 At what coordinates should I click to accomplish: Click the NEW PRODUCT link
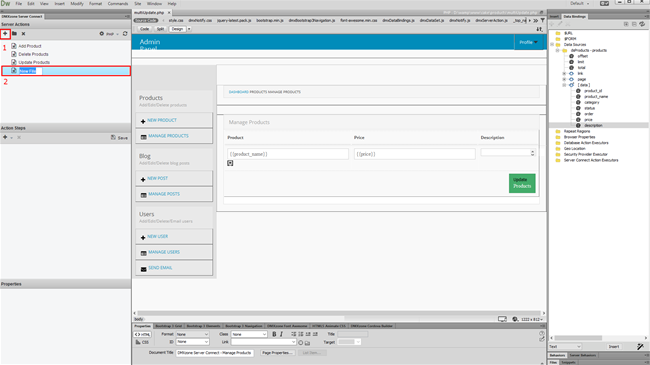click(162, 120)
